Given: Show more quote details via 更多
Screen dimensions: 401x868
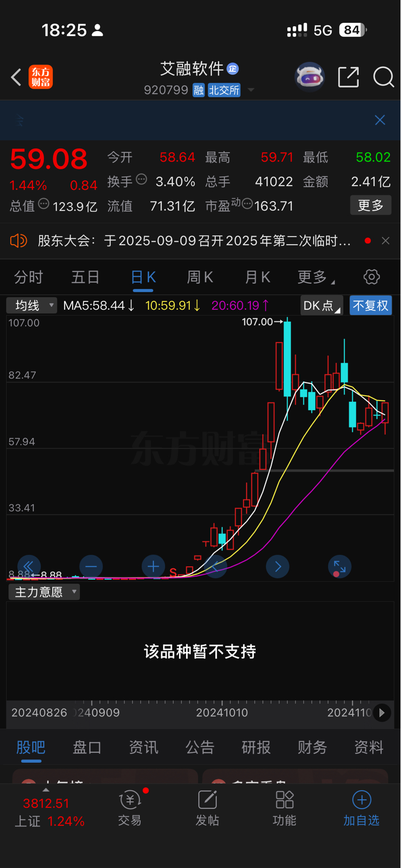Looking at the screenshot, I should coord(371,205).
